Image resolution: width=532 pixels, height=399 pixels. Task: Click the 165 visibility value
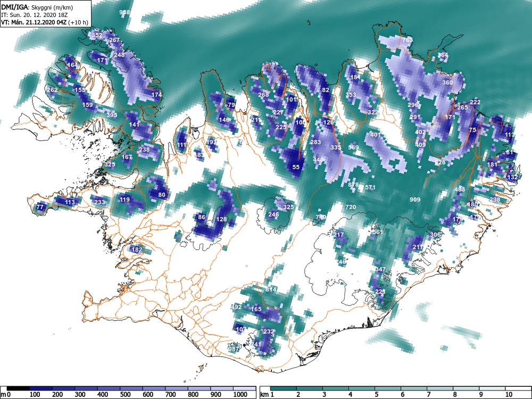point(256,309)
